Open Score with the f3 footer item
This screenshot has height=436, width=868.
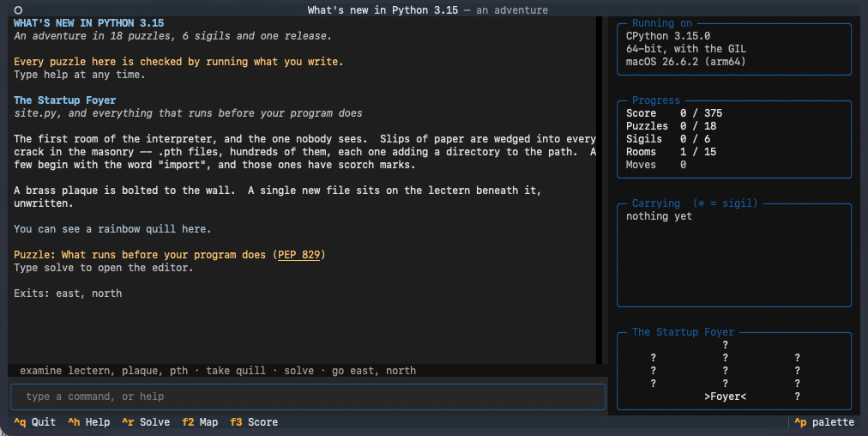click(254, 422)
